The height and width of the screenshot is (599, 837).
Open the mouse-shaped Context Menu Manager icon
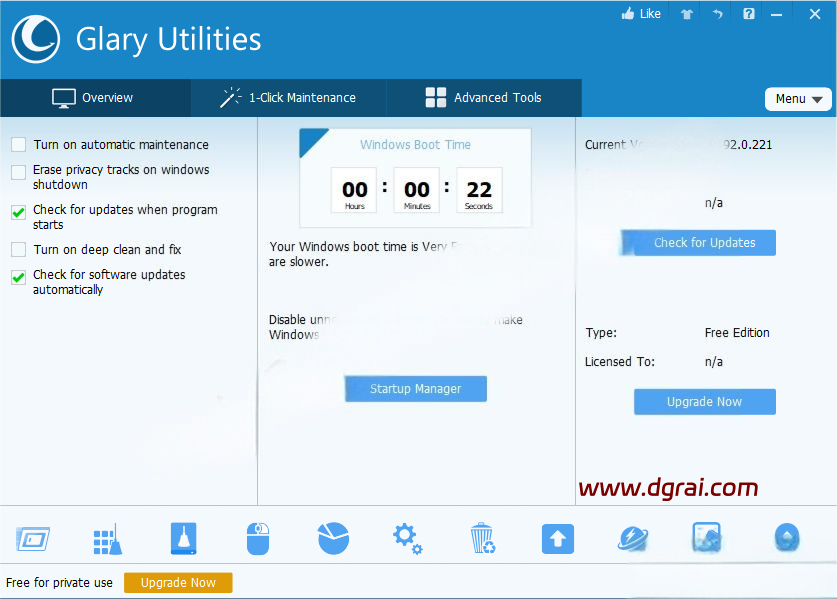click(258, 539)
